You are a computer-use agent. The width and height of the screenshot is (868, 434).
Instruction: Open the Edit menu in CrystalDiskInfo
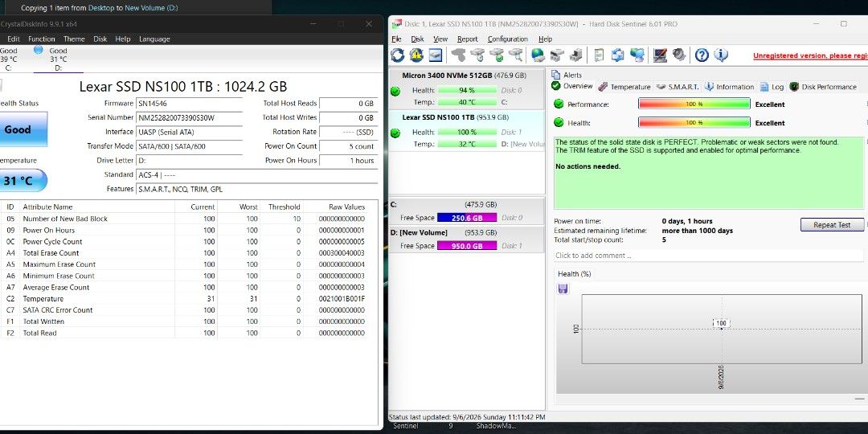(14, 39)
